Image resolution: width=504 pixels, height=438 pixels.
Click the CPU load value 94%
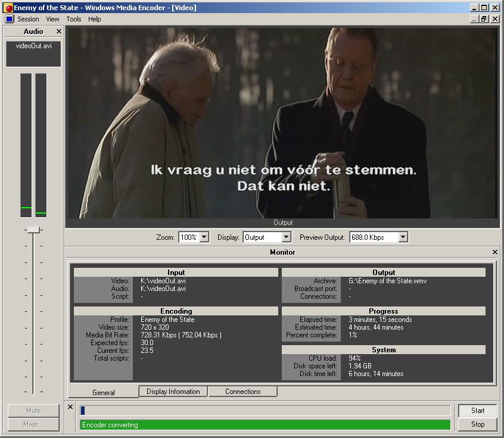[354, 358]
